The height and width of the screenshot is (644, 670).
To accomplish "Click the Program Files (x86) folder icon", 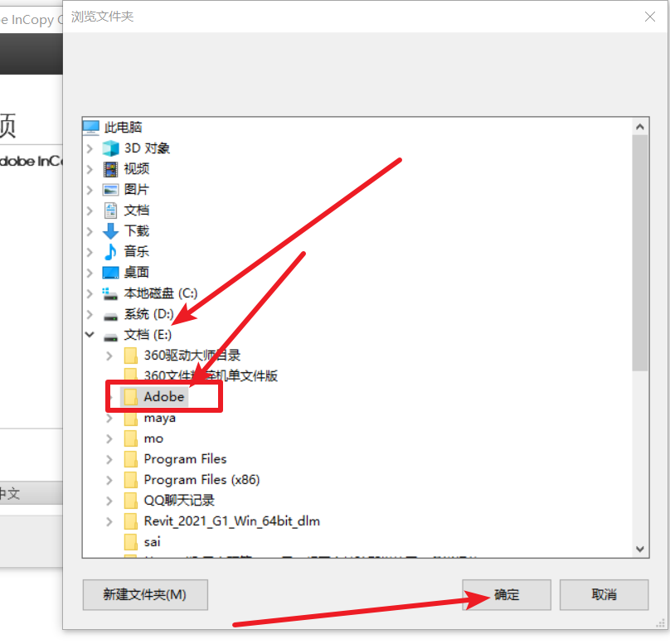I will (x=130, y=480).
